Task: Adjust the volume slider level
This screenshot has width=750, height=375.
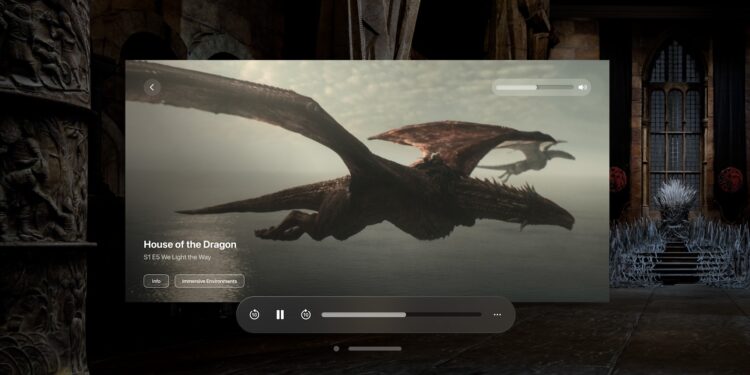Action: click(x=534, y=88)
